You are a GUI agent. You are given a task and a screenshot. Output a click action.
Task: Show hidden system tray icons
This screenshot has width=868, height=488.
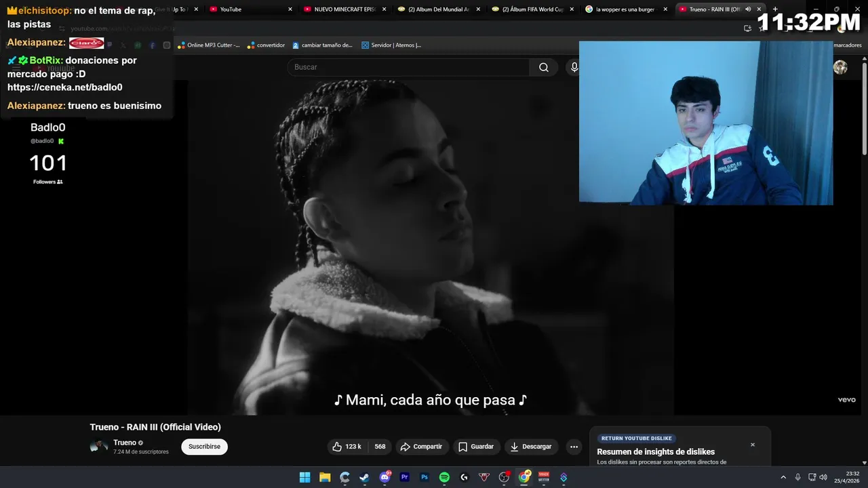783,477
